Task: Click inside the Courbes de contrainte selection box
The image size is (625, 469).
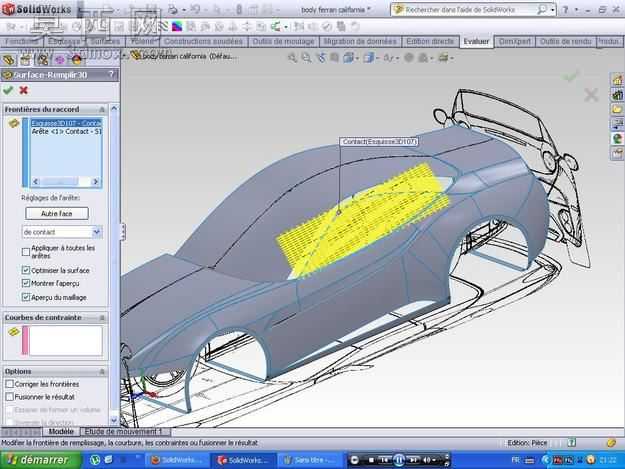Action: point(66,340)
